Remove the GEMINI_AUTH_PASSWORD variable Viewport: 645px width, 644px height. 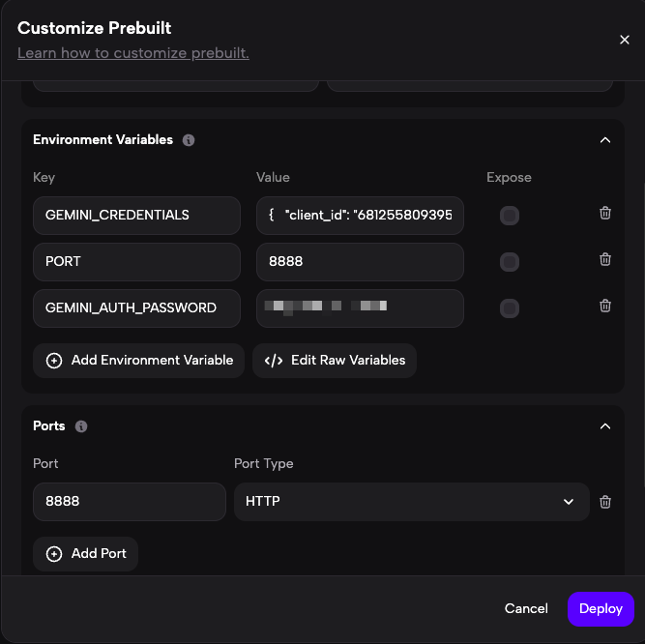click(605, 307)
